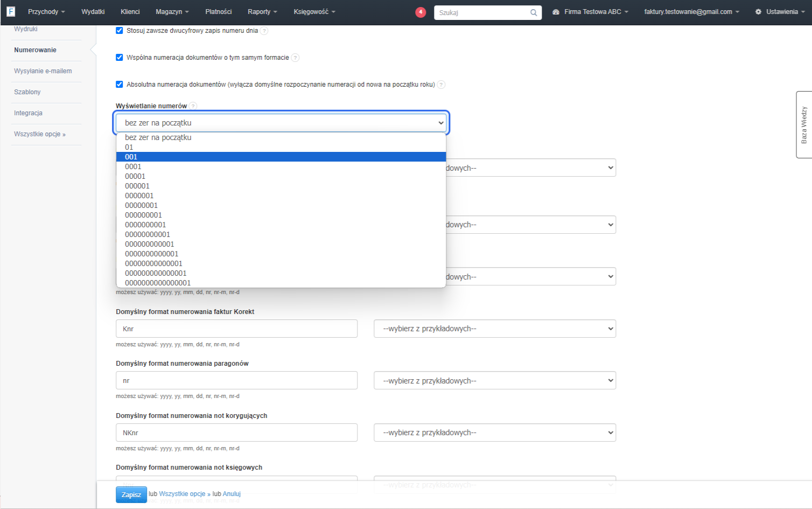Select Numerowanie in sidebar
The width and height of the screenshot is (812, 509).
(x=35, y=50)
